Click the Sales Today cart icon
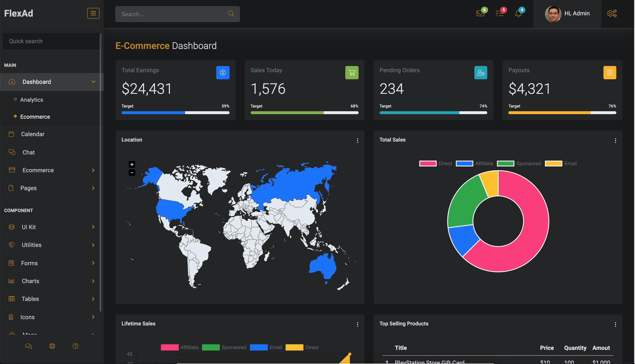This screenshot has height=364, width=635. coord(352,72)
